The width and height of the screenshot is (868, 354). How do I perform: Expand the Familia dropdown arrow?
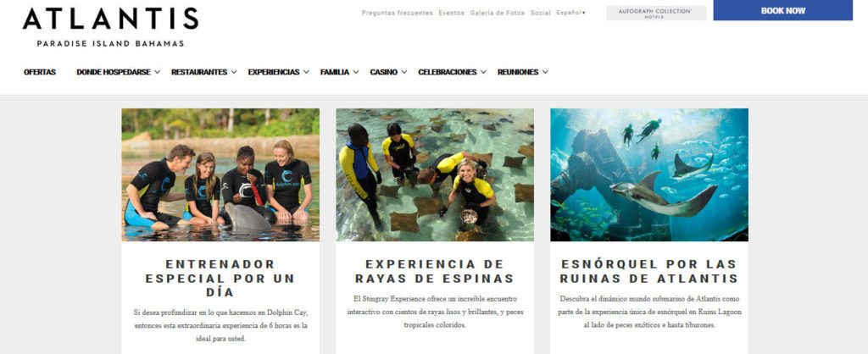[x=356, y=72]
